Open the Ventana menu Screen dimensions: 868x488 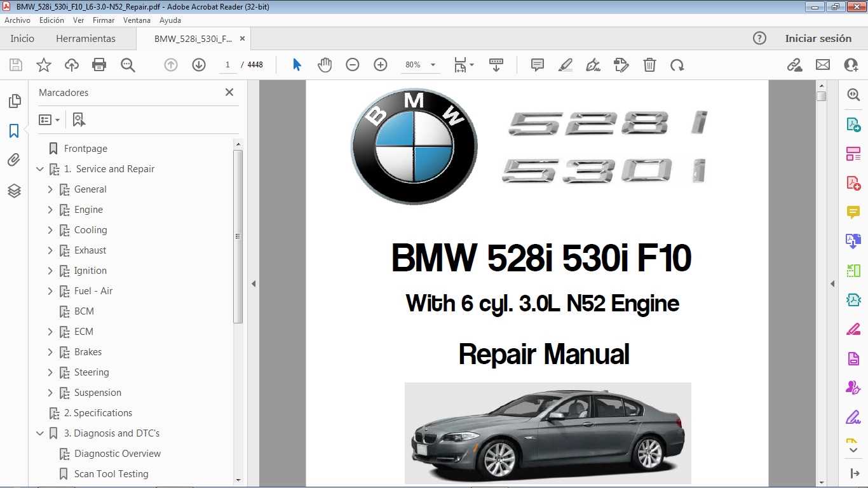tap(137, 20)
